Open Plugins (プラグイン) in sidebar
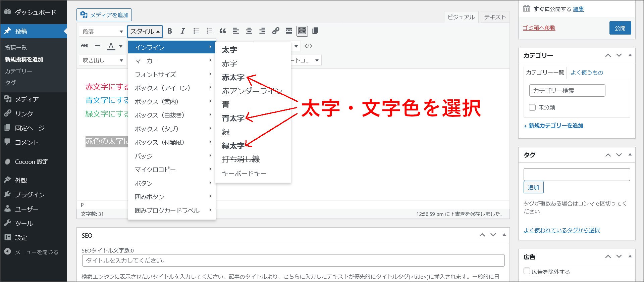 pyautogui.click(x=34, y=195)
